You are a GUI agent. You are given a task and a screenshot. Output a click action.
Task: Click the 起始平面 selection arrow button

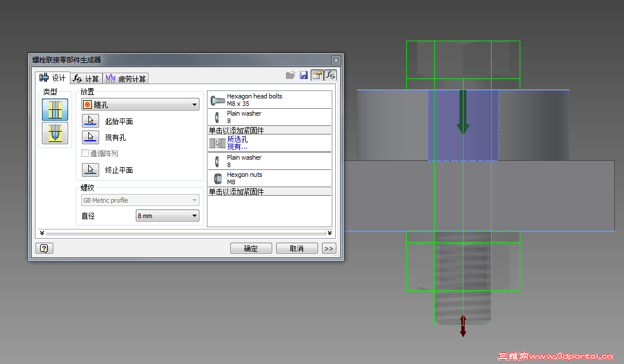pos(91,121)
